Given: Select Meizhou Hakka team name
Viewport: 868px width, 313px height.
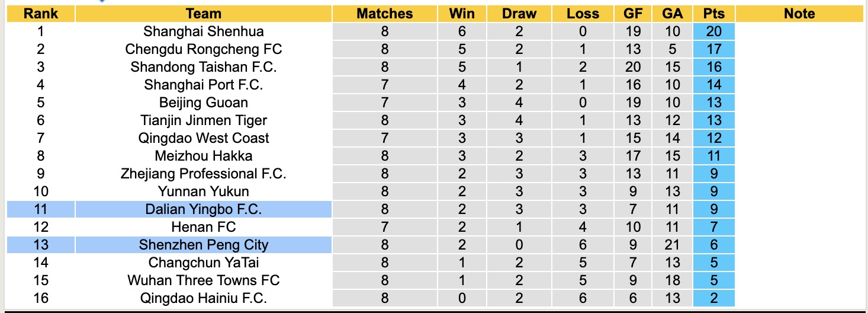Looking at the screenshot, I should (203, 156).
